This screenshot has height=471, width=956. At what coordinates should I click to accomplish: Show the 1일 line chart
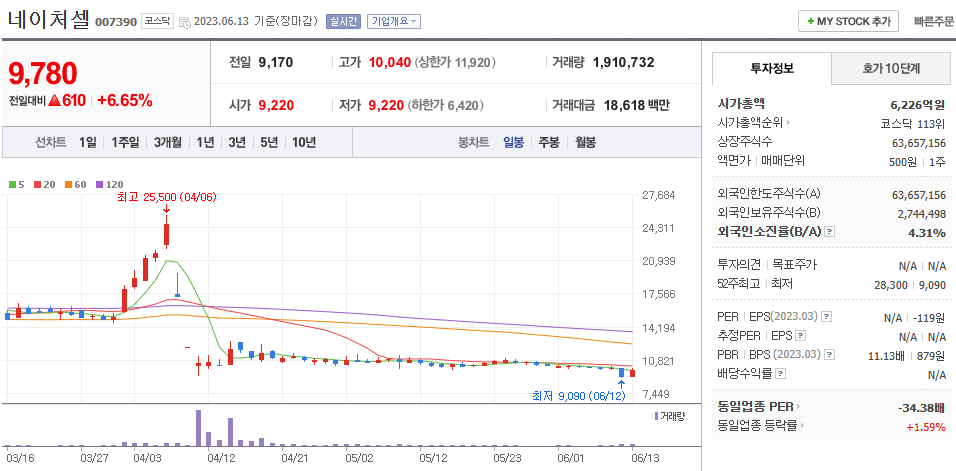click(x=87, y=143)
